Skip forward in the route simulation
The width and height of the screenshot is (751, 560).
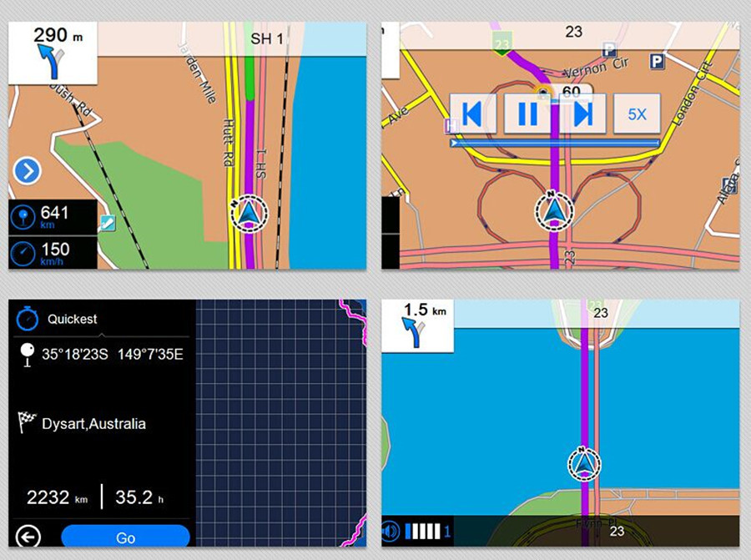tap(582, 114)
